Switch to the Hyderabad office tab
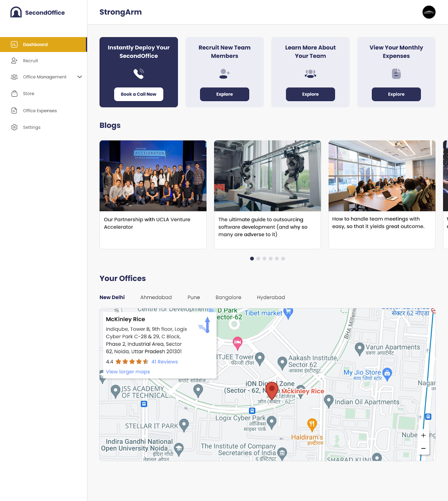This screenshot has width=448, height=501. (271, 297)
